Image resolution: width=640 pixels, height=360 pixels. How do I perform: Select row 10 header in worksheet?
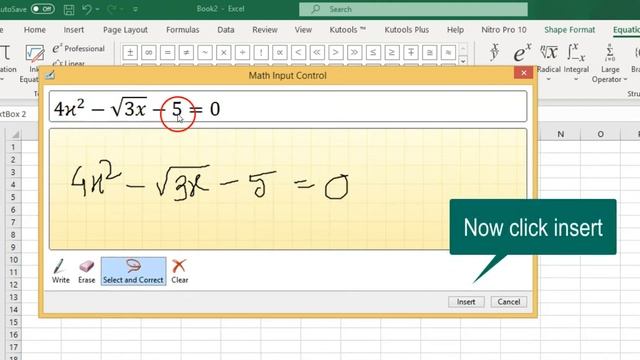[x=13, y=260]
